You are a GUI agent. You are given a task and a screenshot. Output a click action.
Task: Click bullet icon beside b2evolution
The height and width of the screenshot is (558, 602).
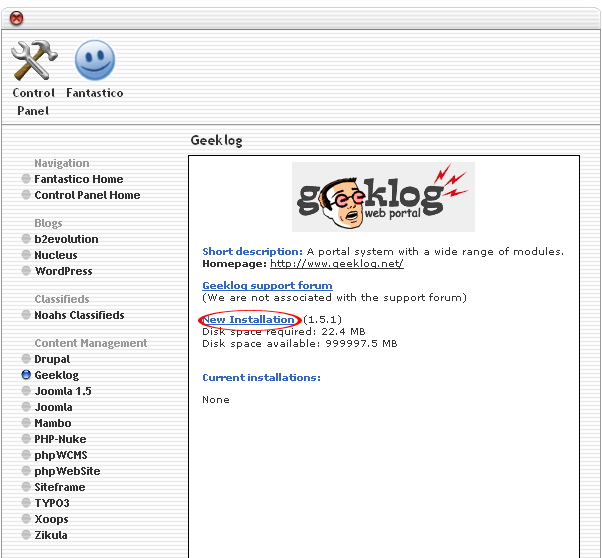[x=26, y=239]
